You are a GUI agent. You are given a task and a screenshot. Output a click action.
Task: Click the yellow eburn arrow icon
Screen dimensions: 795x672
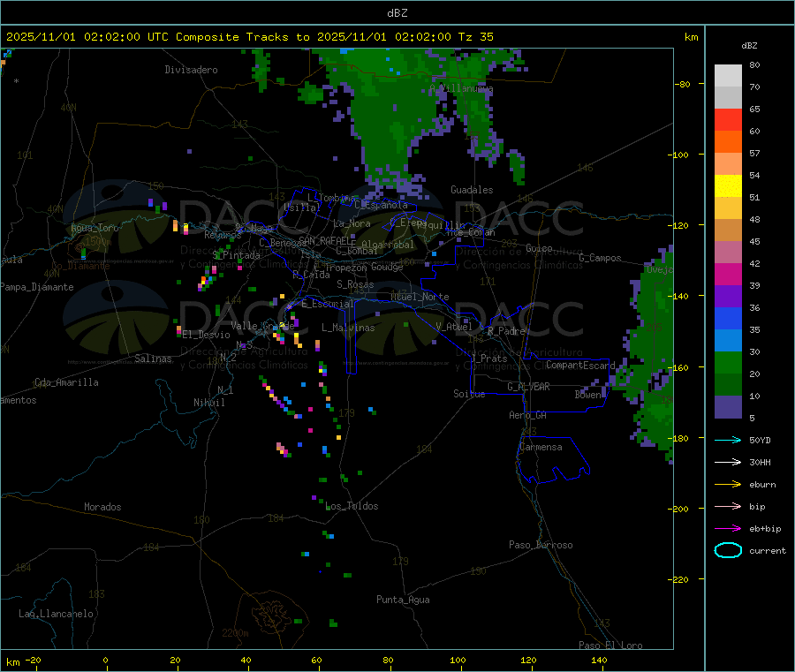point(728,484)
